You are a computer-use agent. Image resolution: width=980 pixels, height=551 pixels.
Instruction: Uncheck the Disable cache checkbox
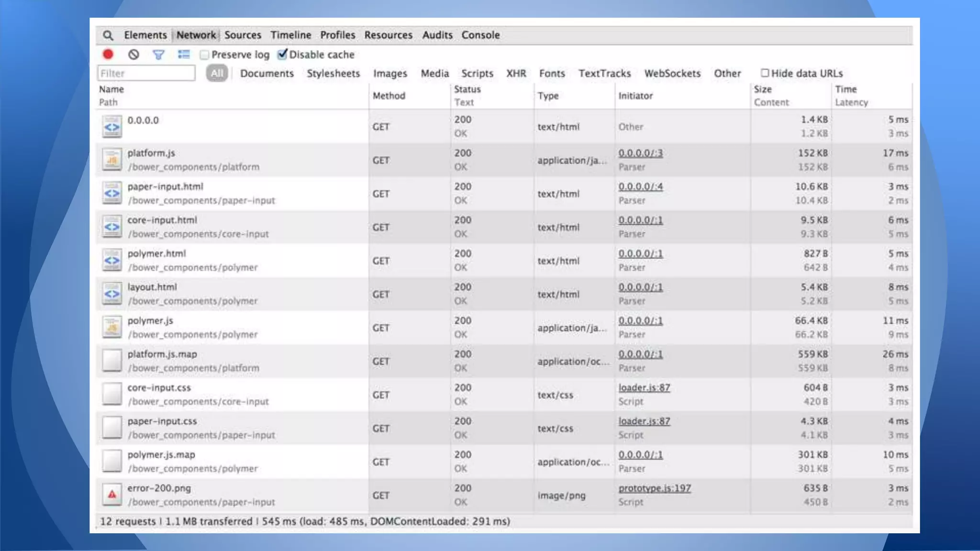coord(282,54)
